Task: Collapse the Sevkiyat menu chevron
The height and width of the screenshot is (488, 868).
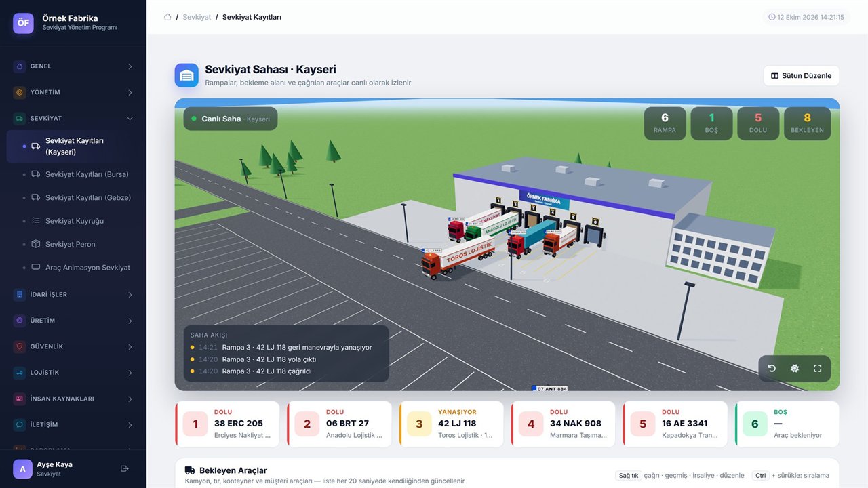Action: tap(130, 119)
